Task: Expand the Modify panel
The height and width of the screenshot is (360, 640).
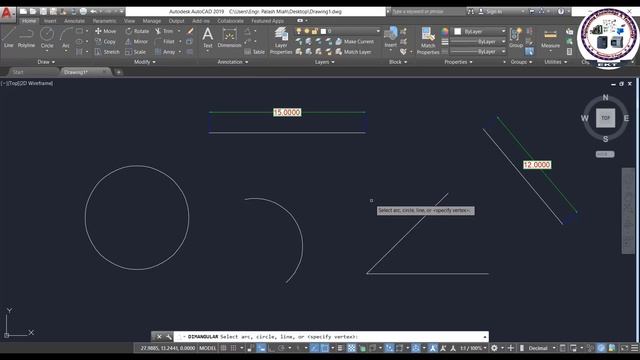Action: coord(144,62)
